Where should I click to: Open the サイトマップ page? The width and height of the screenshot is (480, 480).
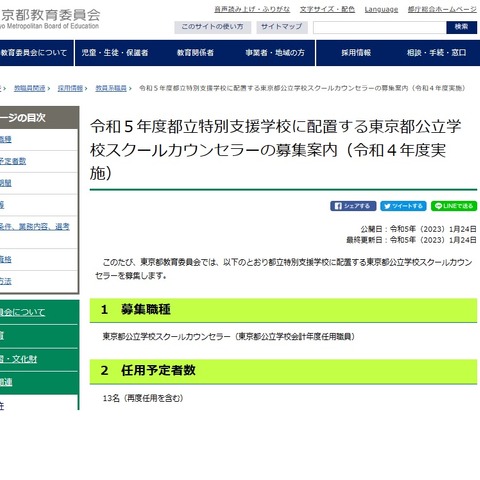pos(282,27)
